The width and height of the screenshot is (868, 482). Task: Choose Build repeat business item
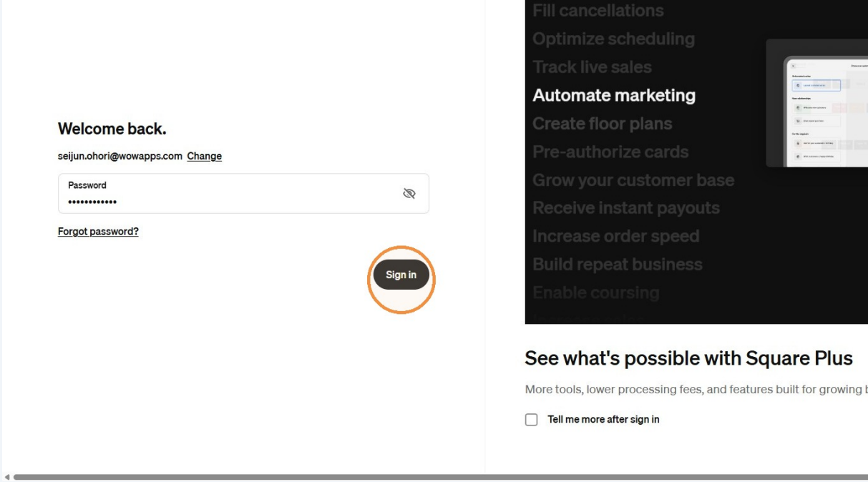click(x=618, y=265)
